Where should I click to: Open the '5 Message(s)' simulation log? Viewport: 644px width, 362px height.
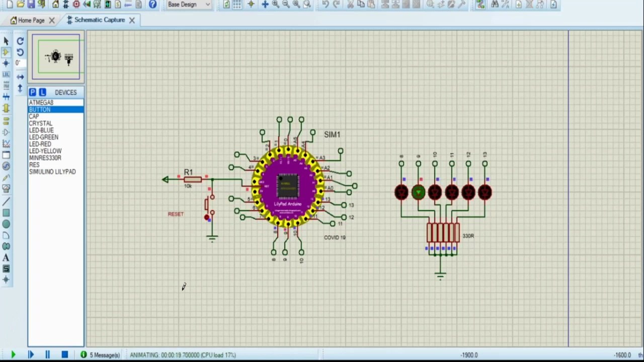100,355
